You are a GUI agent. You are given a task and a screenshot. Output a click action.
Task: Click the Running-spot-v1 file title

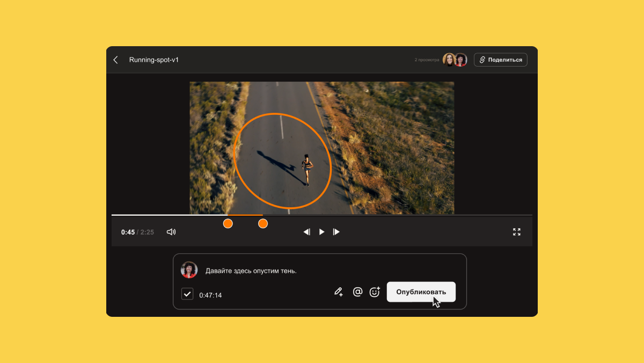[x=154, y=60]
